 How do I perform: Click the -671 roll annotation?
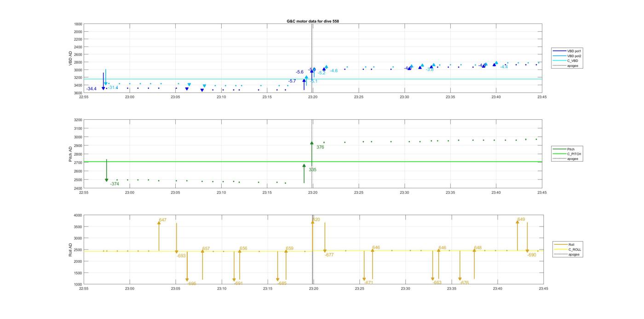click(368, 283)
